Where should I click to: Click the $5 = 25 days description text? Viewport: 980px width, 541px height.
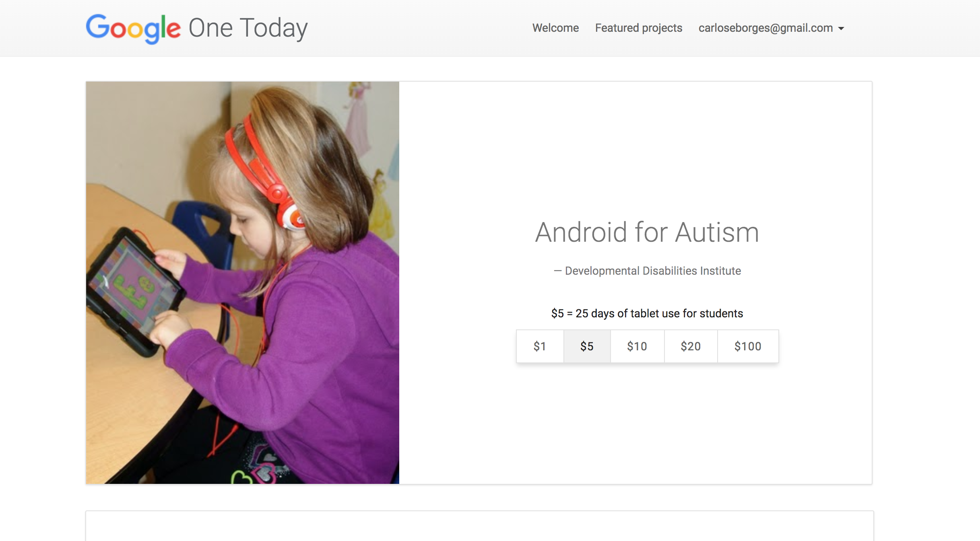pyautogui.click(x=647, y=313)
